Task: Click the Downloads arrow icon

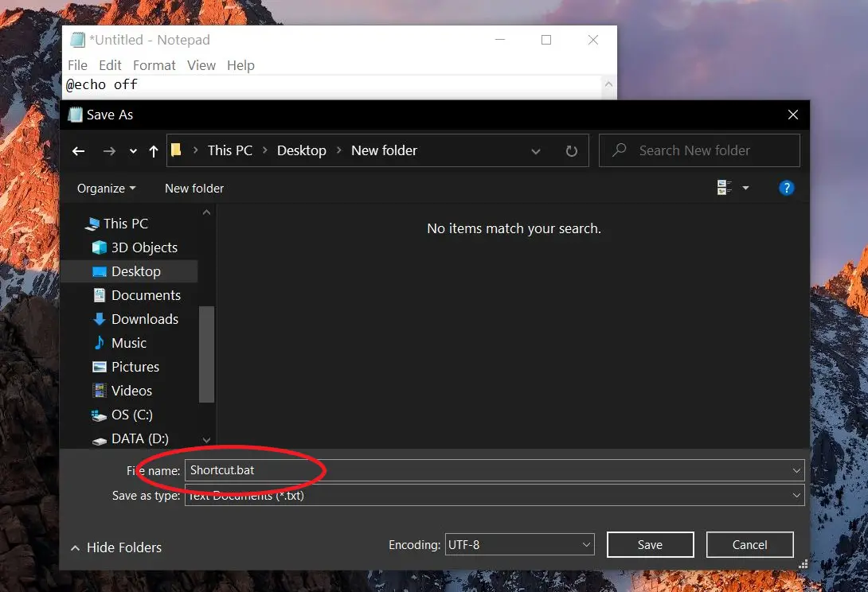Action: (99, 319)
